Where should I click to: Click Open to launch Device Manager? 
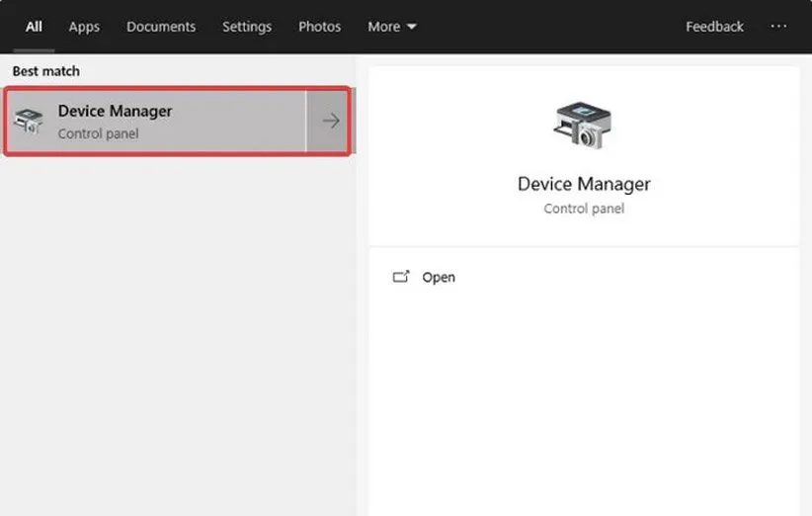tap(439, 277)
